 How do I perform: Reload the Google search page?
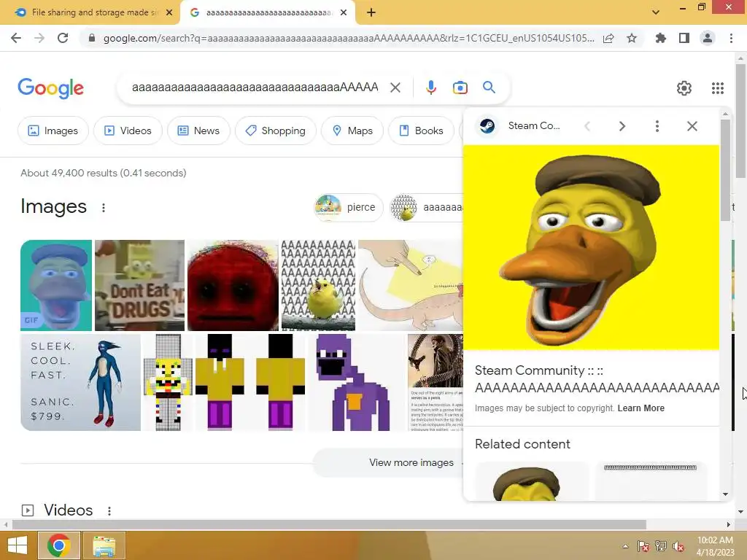coord(63,38)
